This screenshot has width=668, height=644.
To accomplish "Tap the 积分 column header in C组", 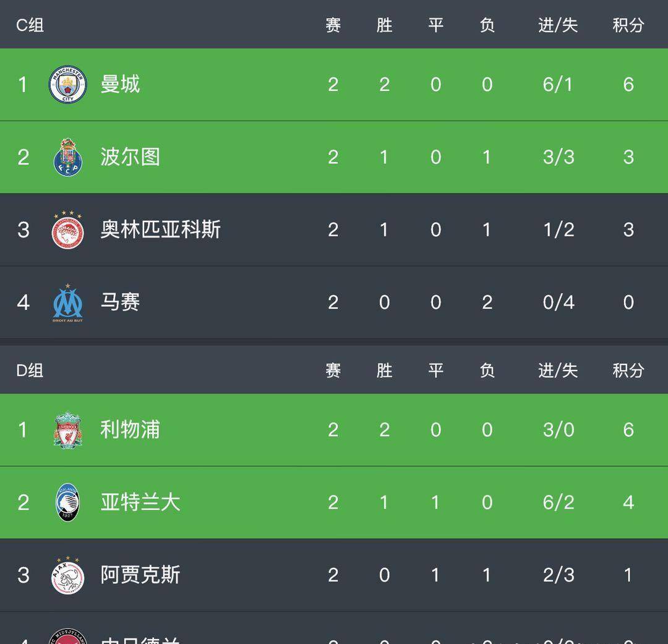I will pyautogui.click(x=628, y=25).
